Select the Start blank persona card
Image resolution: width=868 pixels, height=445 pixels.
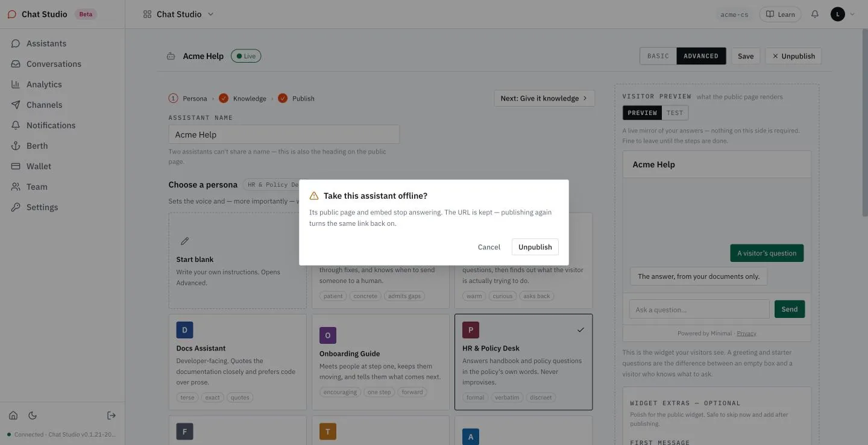pyautogui.click(x=237, y=261)
